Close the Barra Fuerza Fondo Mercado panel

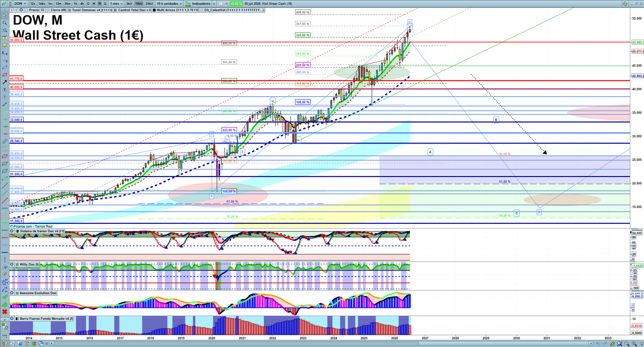coord(12,318)
